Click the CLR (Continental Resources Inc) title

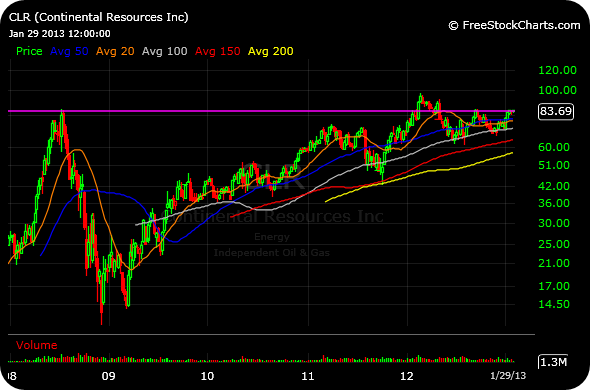[x=99, y=17]
